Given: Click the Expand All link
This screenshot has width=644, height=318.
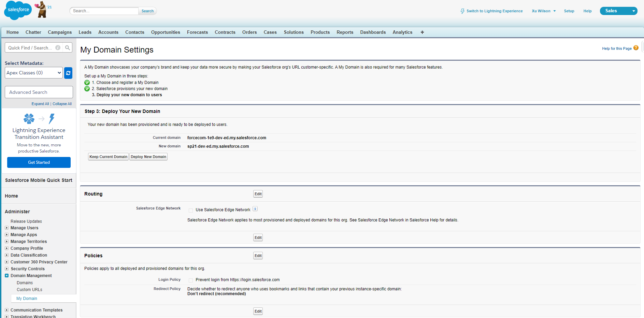Looking at the screenshot, I should pos(40,104).
